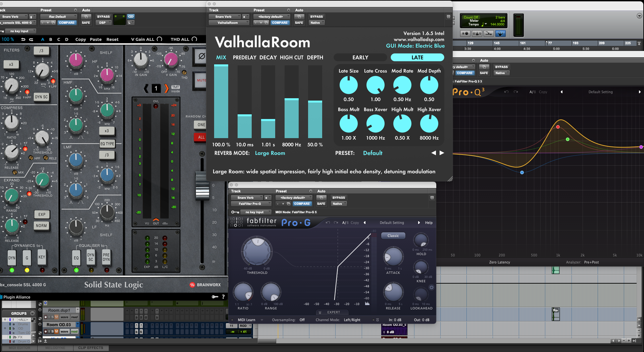The image size is (644, 352).
Task: Click Copy on SSL console toolbar
Action: 81,39
